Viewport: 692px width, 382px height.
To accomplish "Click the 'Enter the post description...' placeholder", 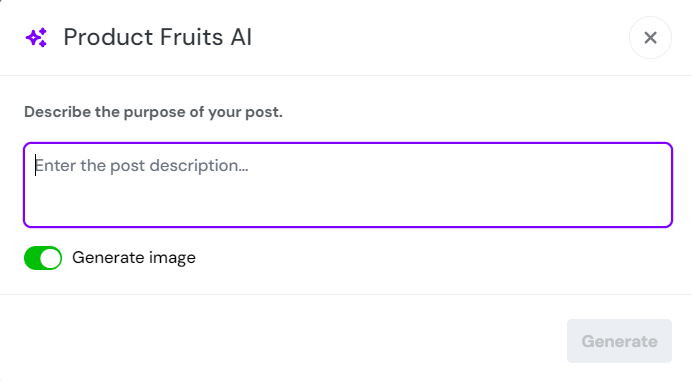I will tap(142, 166).
